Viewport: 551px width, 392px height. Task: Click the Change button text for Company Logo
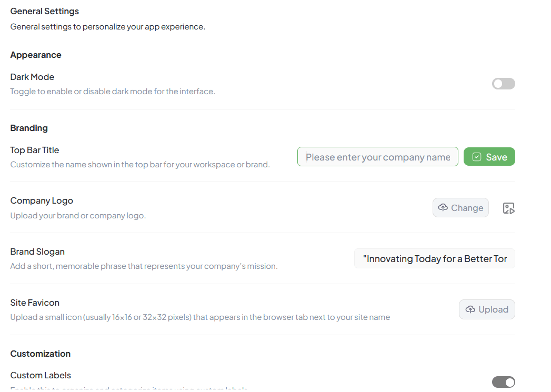coord(467,208)
